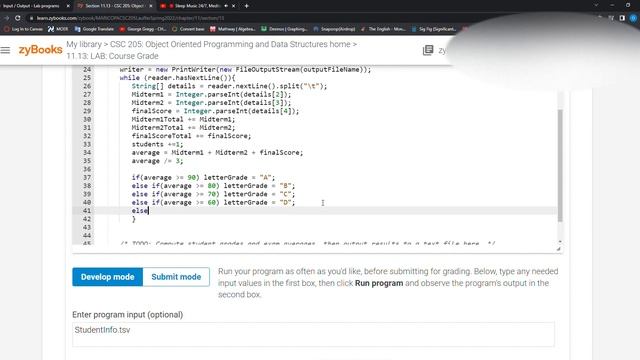The image size is (640, 360).
Task: Click the program input box with StudentInfo.tsv
Action: 313,334
